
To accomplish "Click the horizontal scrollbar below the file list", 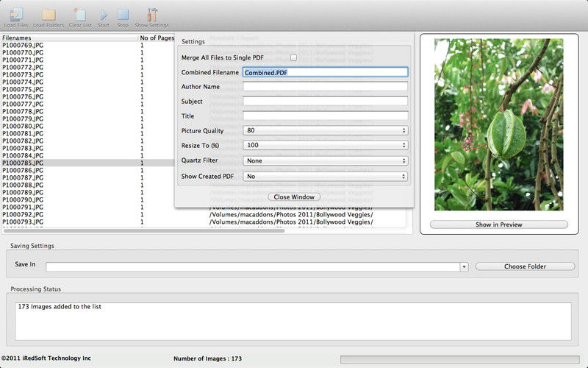I will coord(144,230).
